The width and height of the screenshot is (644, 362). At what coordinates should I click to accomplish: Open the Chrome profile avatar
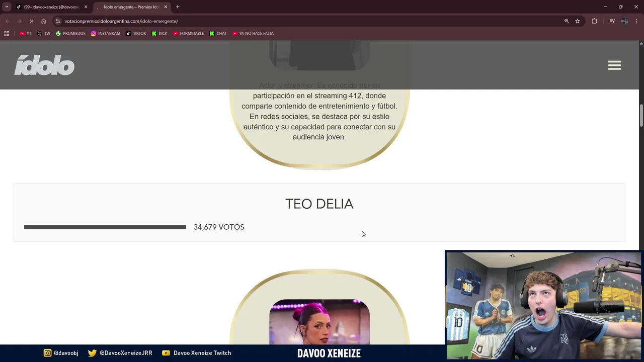point(624,21)
